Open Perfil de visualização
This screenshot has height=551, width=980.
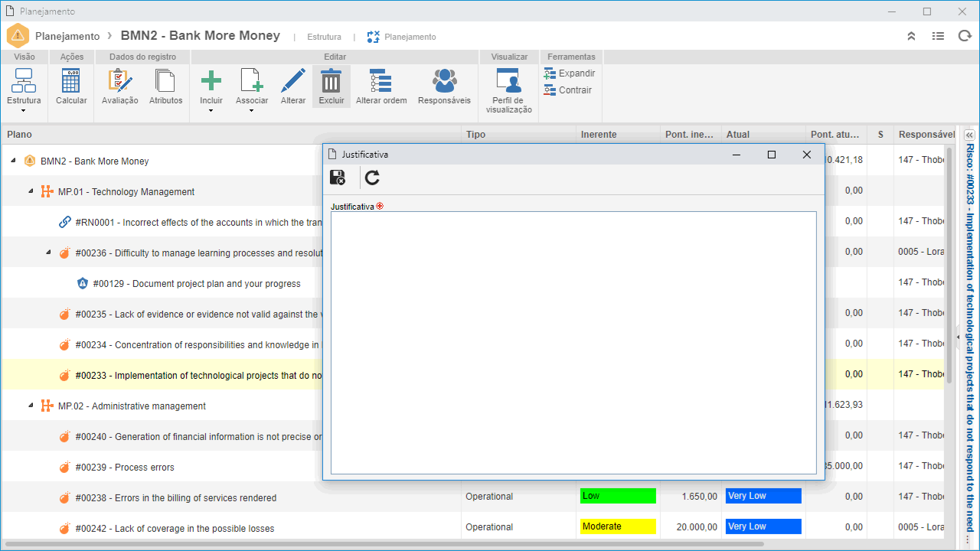pyautogui.click(x=508, y=81)
